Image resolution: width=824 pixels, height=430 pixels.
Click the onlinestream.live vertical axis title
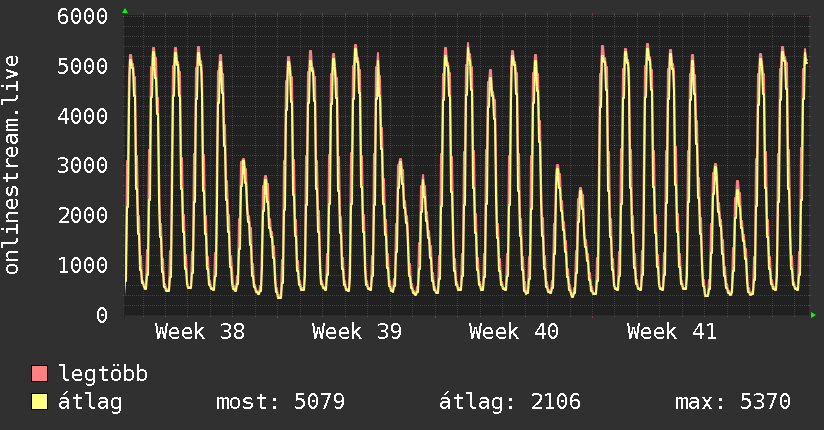coord(11,165)
